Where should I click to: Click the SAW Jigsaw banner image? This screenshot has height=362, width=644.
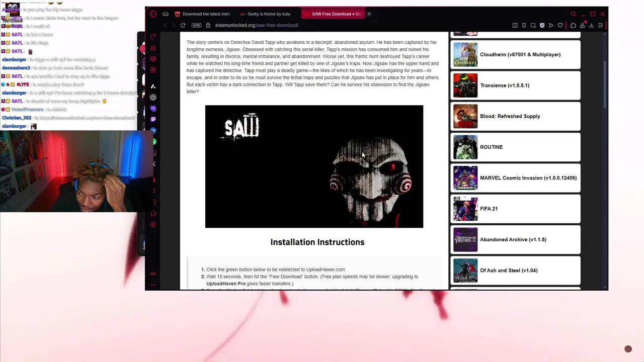point(314,166)
